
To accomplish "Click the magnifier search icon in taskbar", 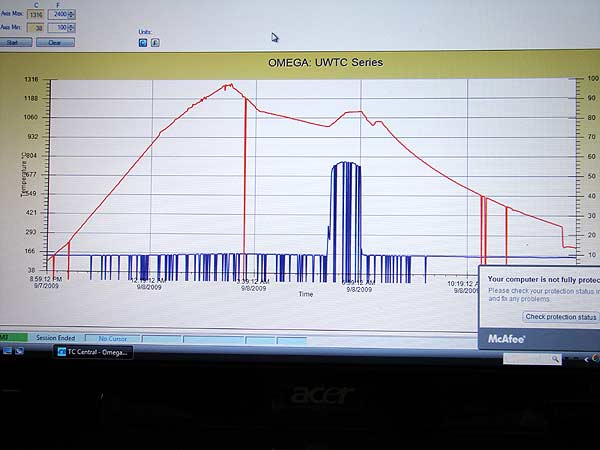I will click(x=556, y=359).
